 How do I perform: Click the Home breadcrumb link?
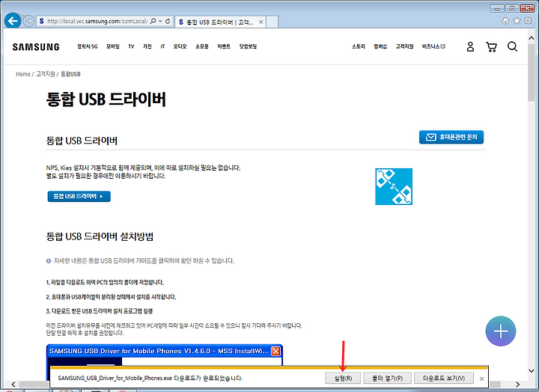coord(23,74)
